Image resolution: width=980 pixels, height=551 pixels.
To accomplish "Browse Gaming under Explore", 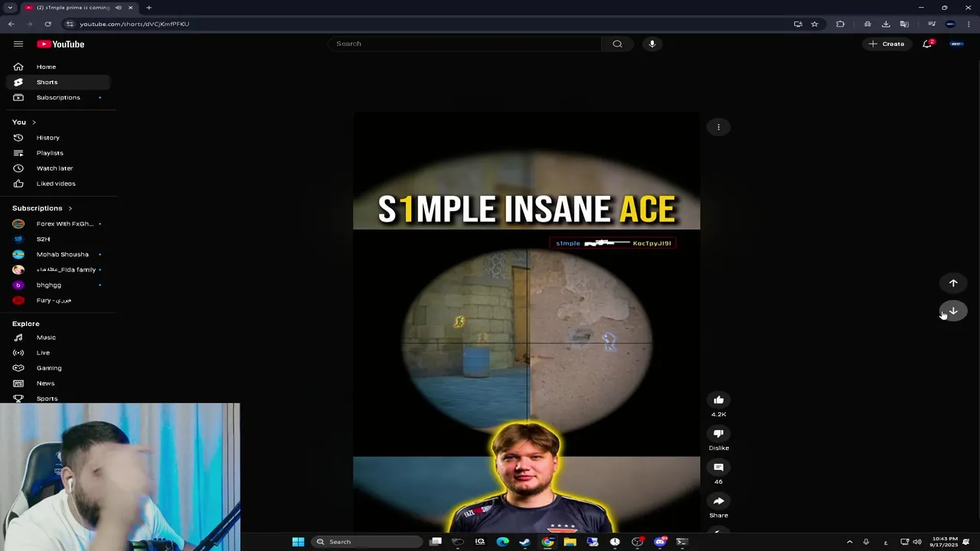I will click(58, 368).
